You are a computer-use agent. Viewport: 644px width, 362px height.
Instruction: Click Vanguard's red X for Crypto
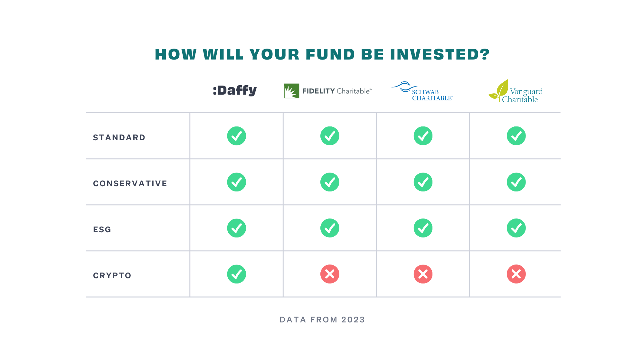(516, 274)
